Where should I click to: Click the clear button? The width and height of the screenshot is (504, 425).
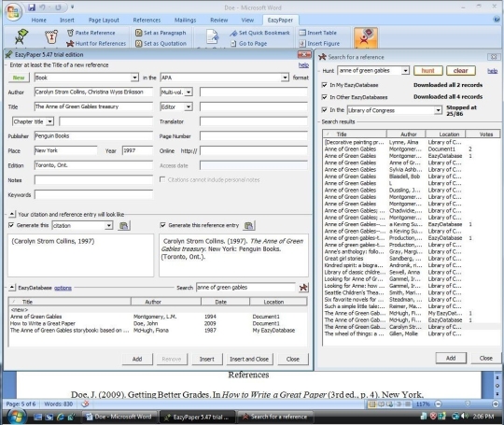(x=460, y=71)
